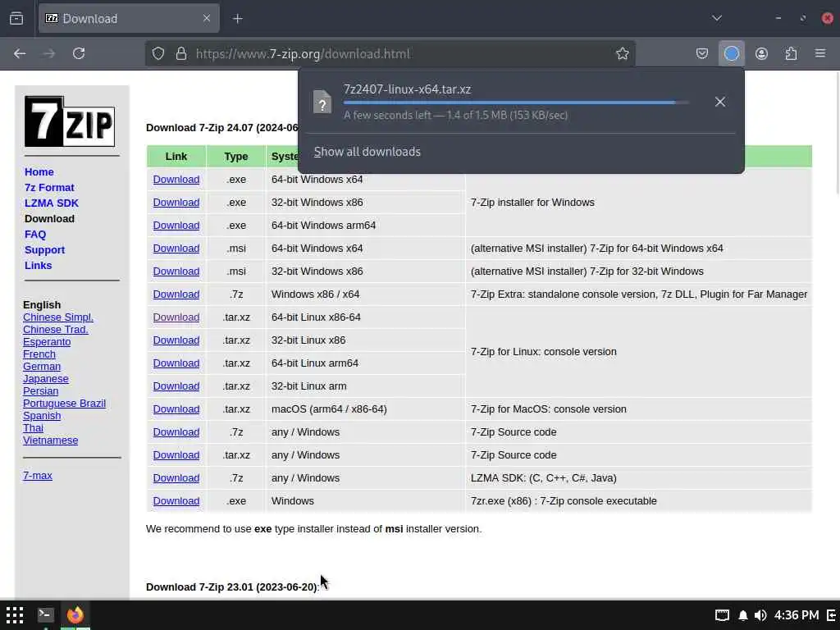Open notifications bell in tray
Viewport: 840px width, 630px height.
[743, 615]
